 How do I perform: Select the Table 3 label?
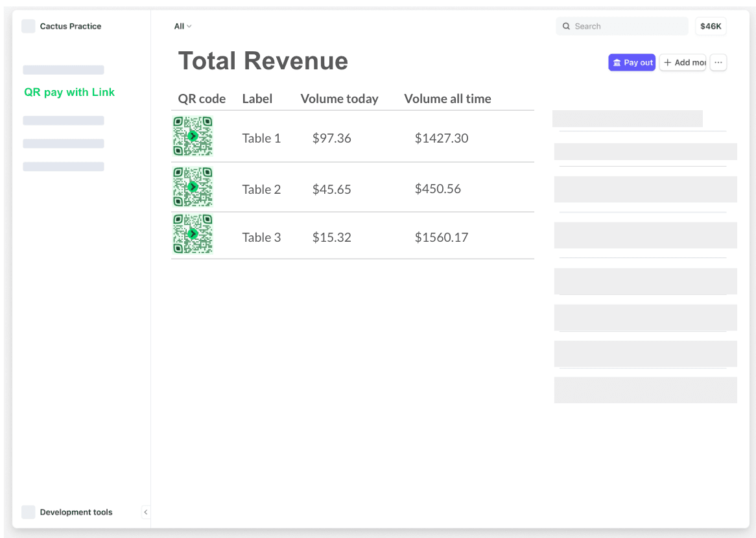[x=261, y=237]
